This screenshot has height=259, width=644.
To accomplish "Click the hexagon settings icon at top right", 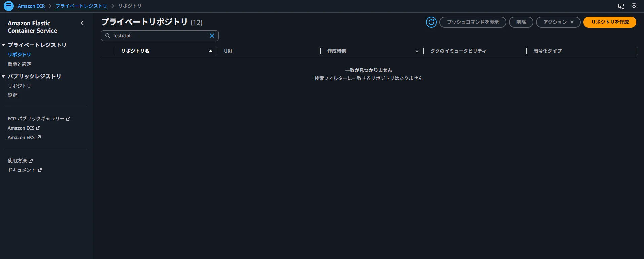I will (634, 6).
